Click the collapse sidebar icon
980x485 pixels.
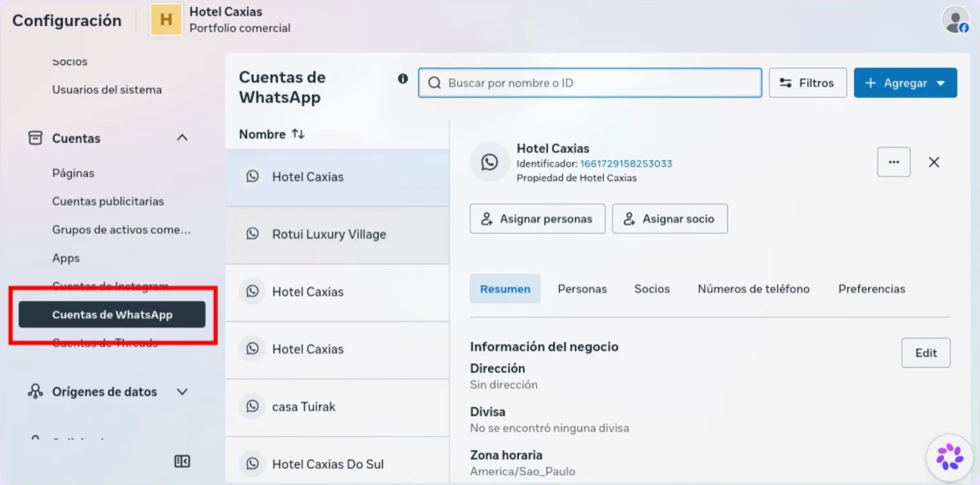[182, 461]
